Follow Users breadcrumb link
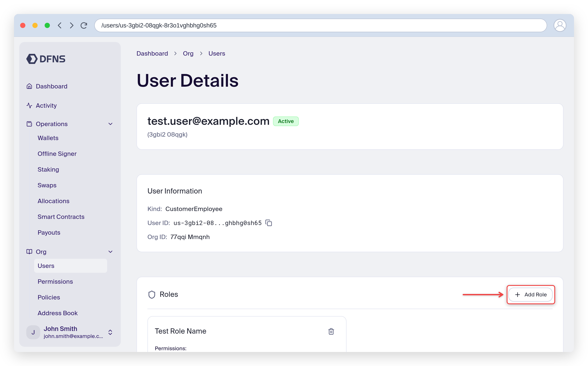Image resolution: width=588 pixels, height=366 pixels. (217, 53)
